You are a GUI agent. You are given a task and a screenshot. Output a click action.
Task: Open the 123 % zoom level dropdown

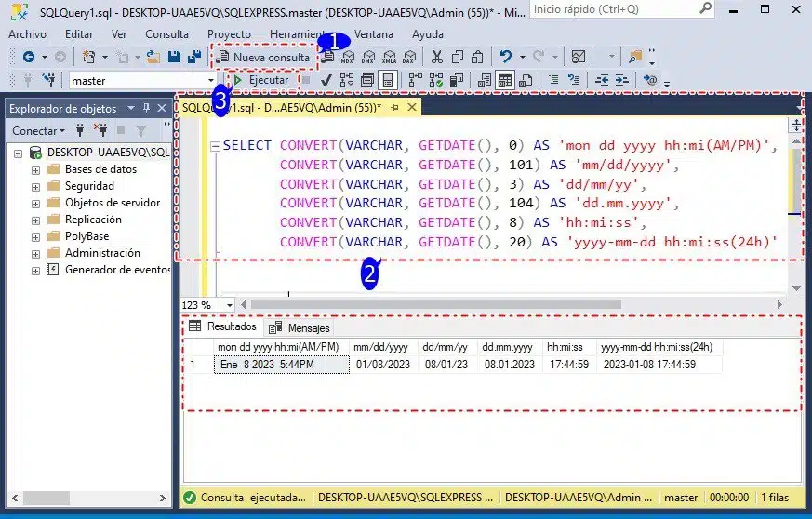coord(230,305)
